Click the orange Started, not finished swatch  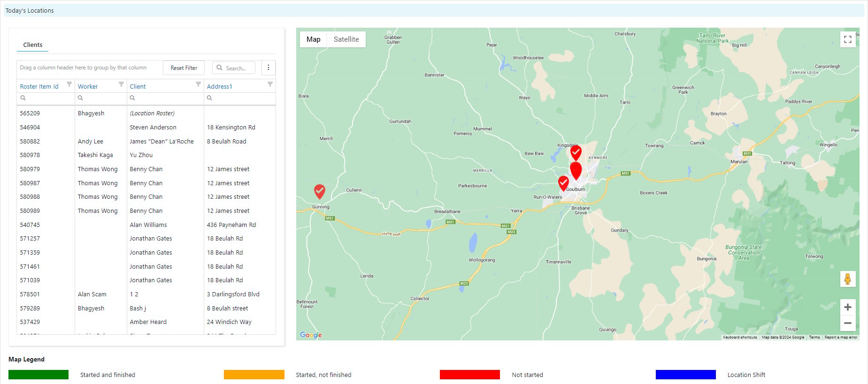click(x=254, y=375)
